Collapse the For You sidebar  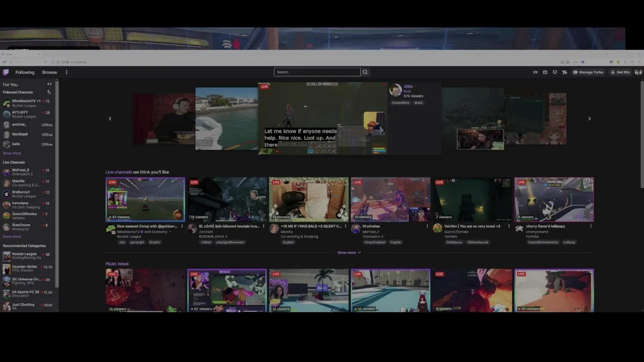pyautogui.click(x=49, y=84)
